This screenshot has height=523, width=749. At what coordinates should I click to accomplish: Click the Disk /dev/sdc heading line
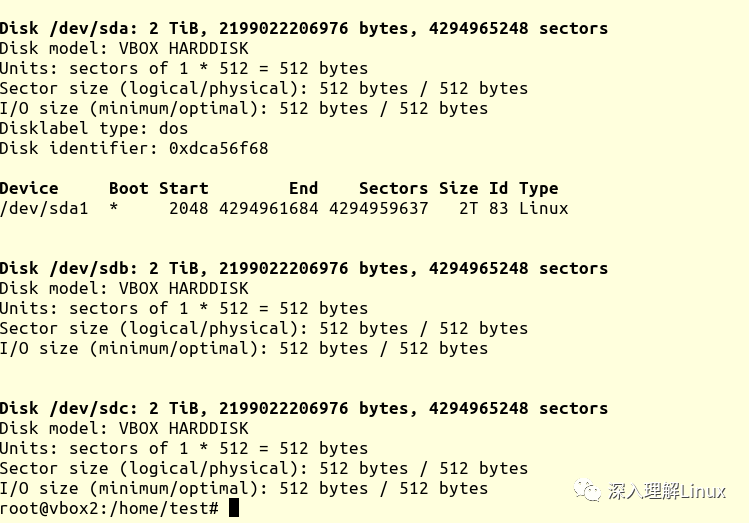[x=303, y=408]
